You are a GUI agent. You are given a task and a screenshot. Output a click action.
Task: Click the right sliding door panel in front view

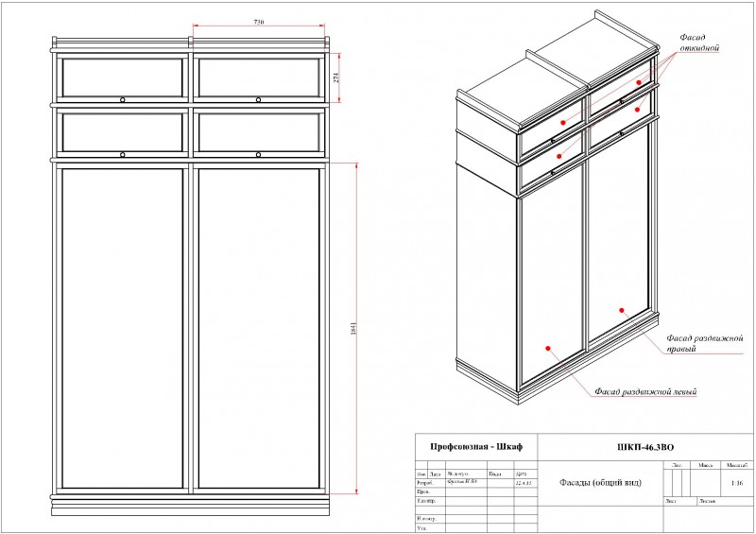[x=259, y=328]
